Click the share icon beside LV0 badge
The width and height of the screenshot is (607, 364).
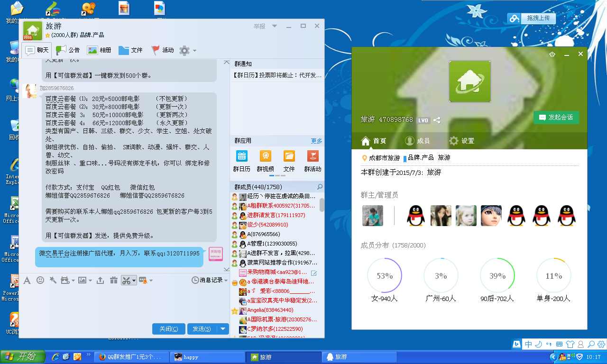coord(437,120)
